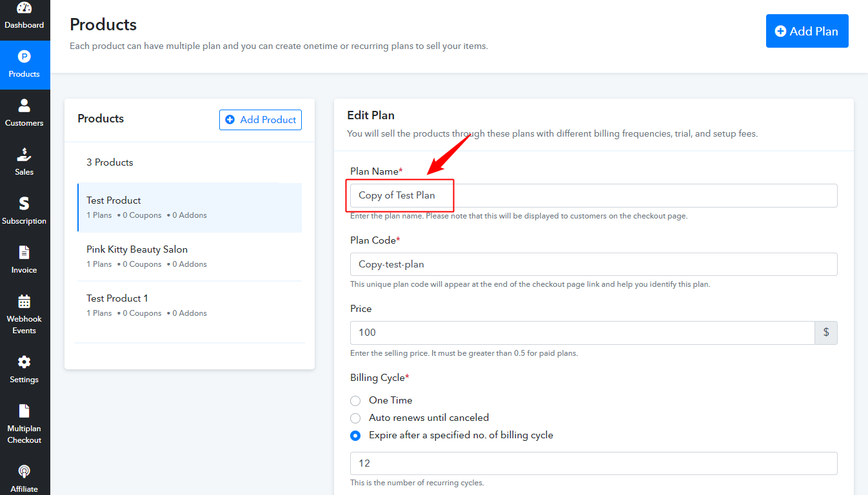This screenshot has width=868, height=495.
Task: Choose Auto renews until canceled option
Action: [355, 418]
